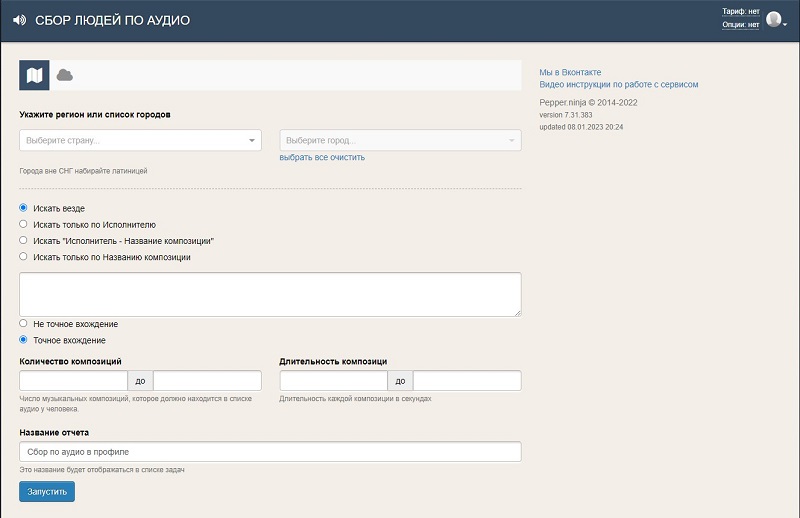Switch to the cloud icon tab
The image size is (800, 518).
point(65,75)
